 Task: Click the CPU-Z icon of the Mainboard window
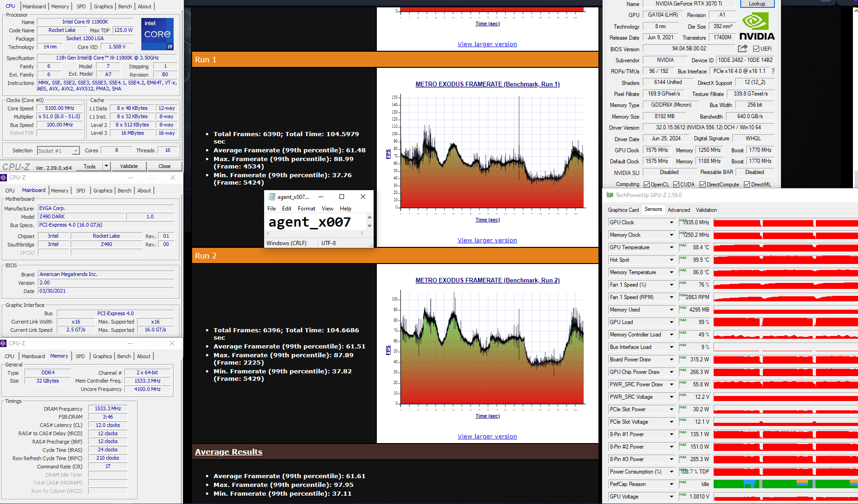[4, 178]
